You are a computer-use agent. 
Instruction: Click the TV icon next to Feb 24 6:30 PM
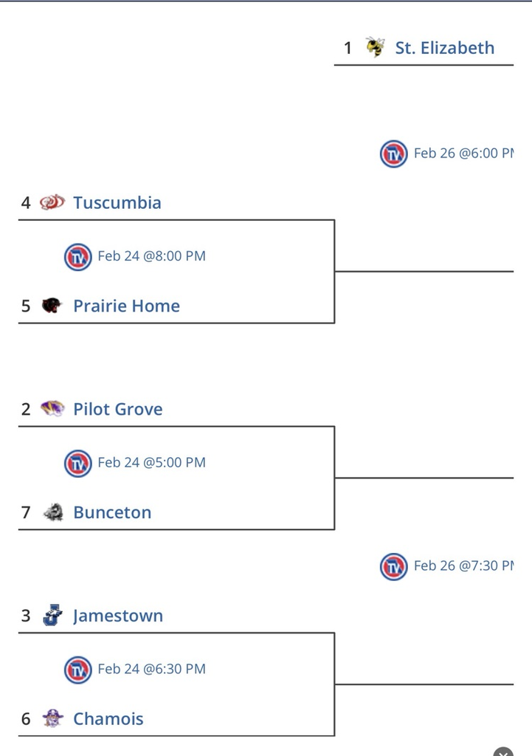coord(78,670)
